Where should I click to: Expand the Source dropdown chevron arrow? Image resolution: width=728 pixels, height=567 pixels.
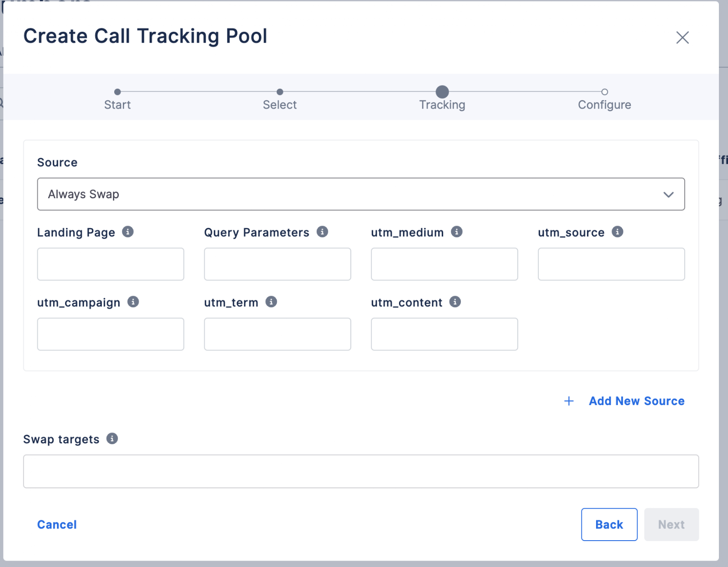pos(668,195)
